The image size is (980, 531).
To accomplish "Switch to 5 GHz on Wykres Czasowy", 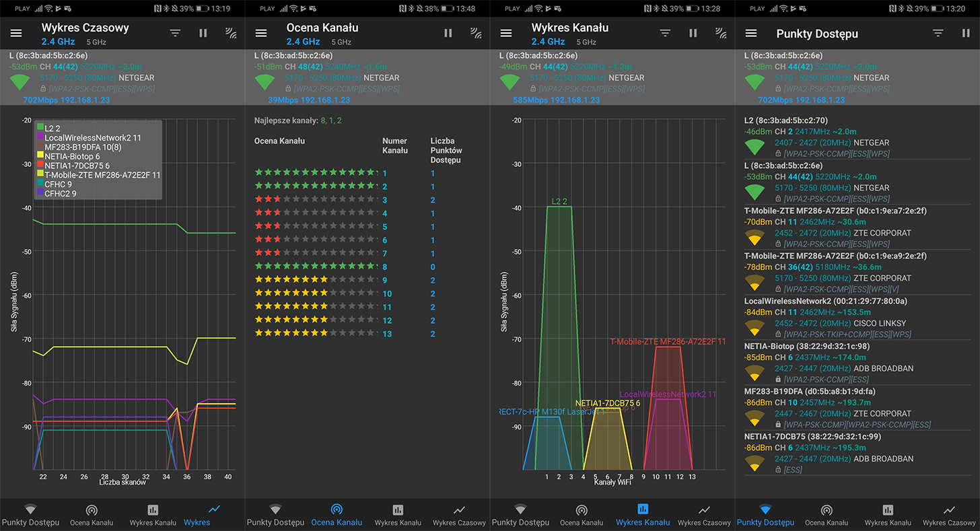I will click(x=96, y=42).
